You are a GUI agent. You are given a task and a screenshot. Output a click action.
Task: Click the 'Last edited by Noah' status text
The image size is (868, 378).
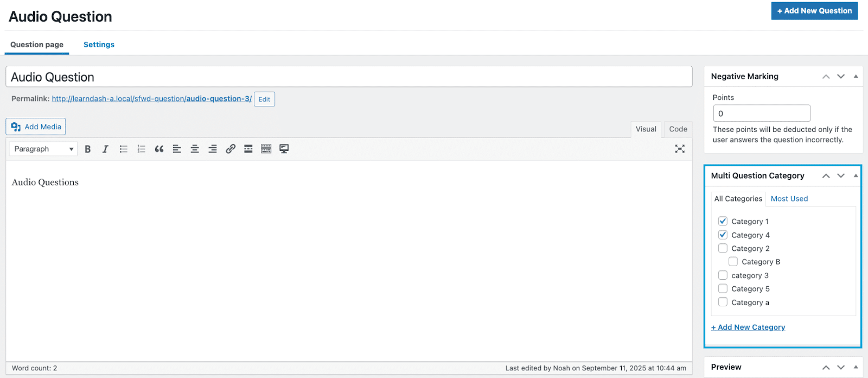tap(596, 368)
